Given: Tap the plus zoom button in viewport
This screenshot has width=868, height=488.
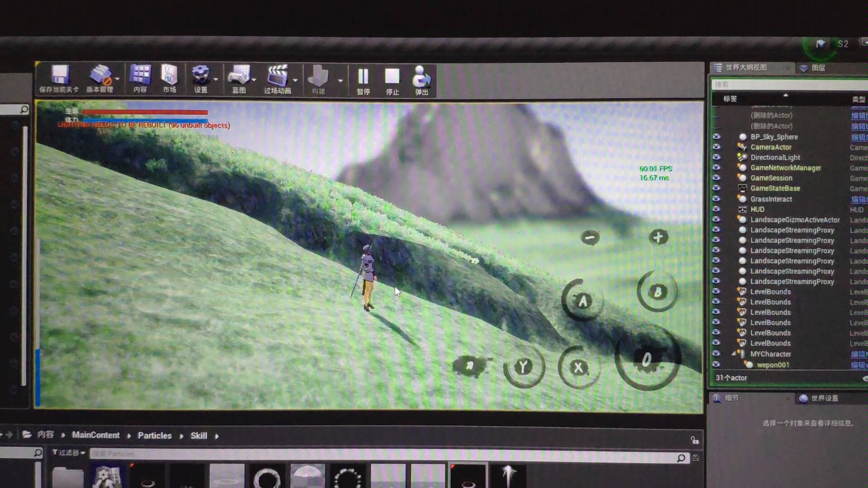Looking at the screenshot, I should (658, 237).
